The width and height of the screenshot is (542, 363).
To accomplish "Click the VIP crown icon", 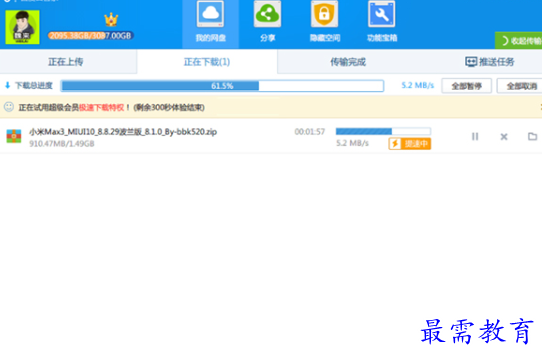I will [111, 20].
